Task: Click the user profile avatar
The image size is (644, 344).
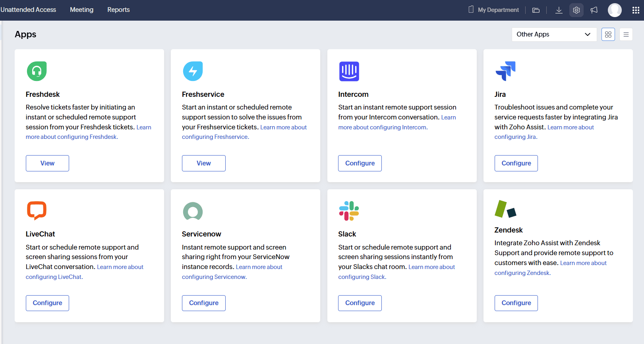Action: [615, 10]
